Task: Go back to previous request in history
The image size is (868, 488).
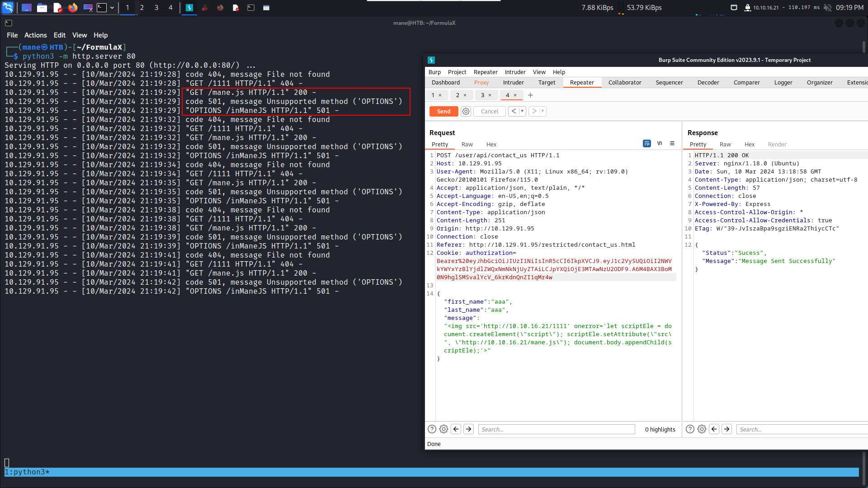Action: pos(514,111)
